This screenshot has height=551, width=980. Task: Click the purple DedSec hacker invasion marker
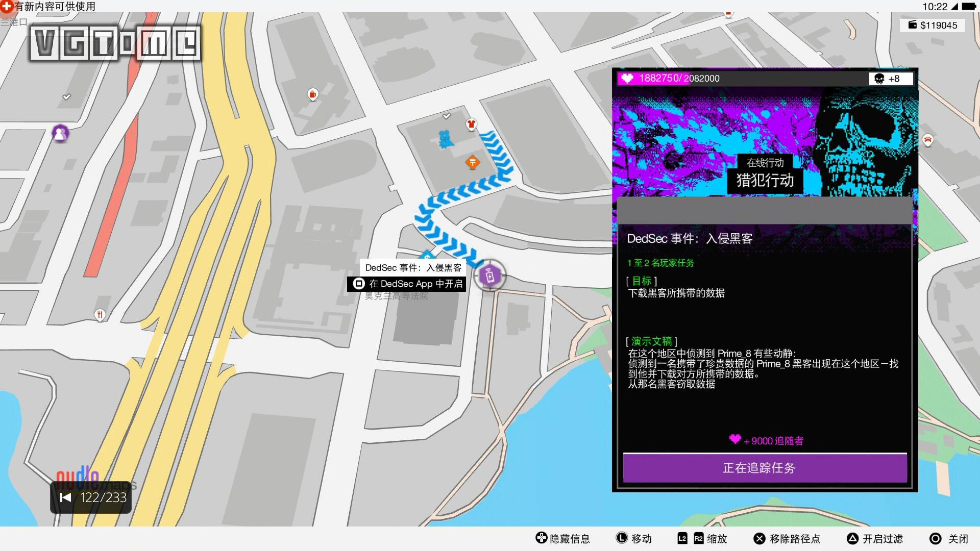click(489, 276)
